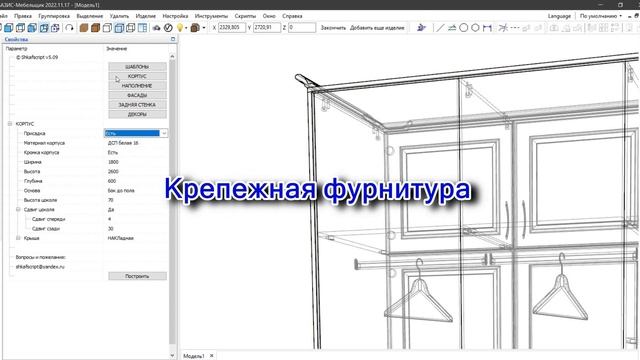The image size is (640, 360).
Task: Open the Окно menu
Action: [x=269, y=16]
